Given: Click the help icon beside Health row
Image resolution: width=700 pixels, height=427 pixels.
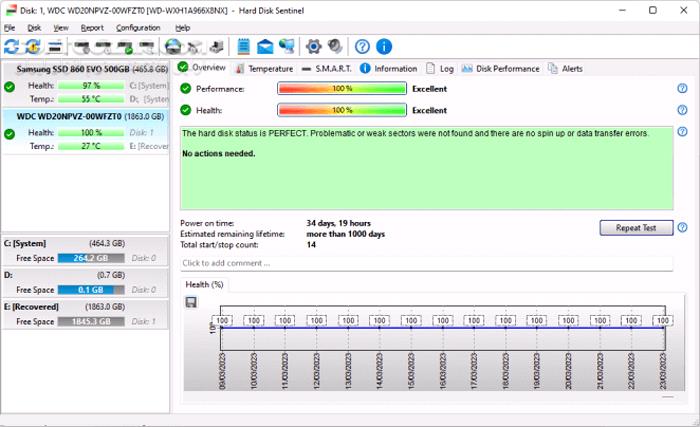Looking at the screenshot, I should pos(682,110).
